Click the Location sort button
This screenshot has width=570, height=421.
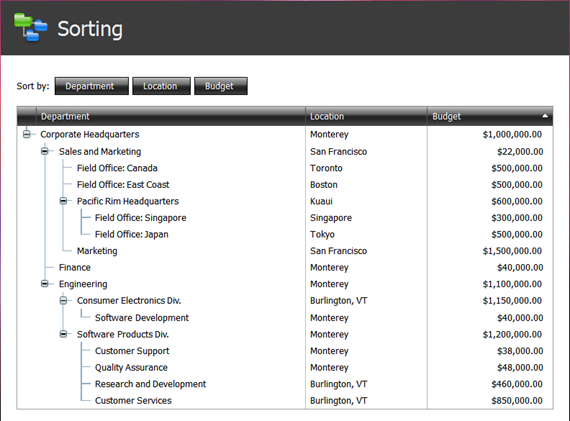pos(161,86)
